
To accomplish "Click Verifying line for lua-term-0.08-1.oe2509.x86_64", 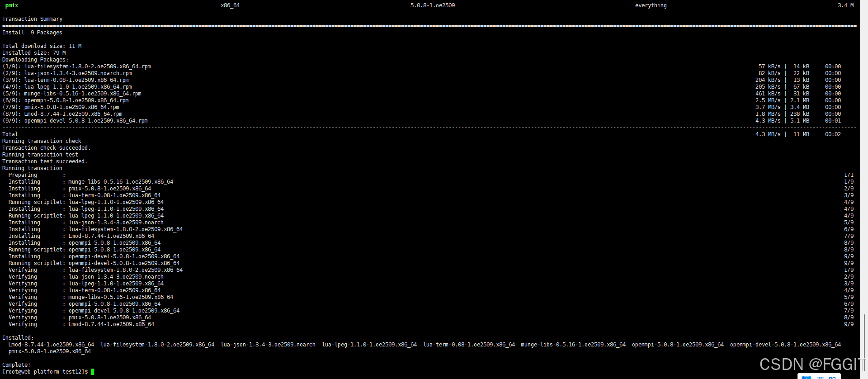I will pyautogui.click(x=85, y=290).
